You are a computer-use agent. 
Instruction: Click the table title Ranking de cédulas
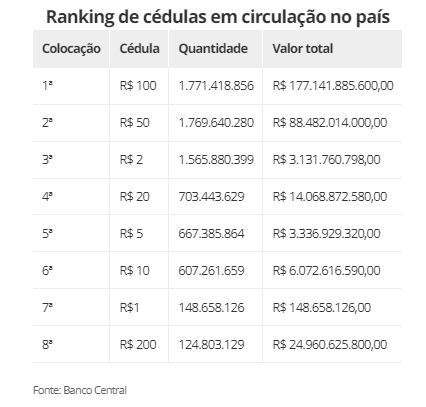pos(218,17)
